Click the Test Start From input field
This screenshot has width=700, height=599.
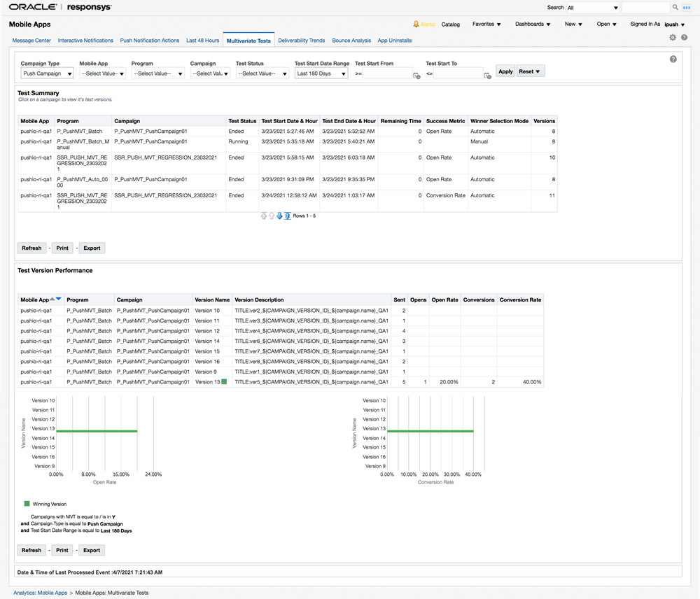point(387,73)
